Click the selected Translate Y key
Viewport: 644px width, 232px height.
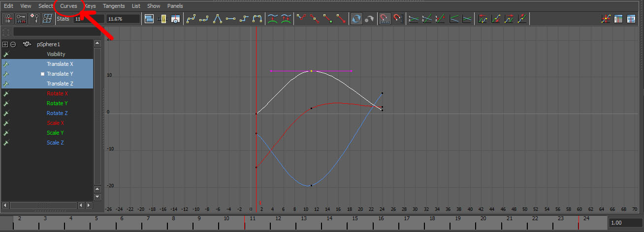click(311, 71)
